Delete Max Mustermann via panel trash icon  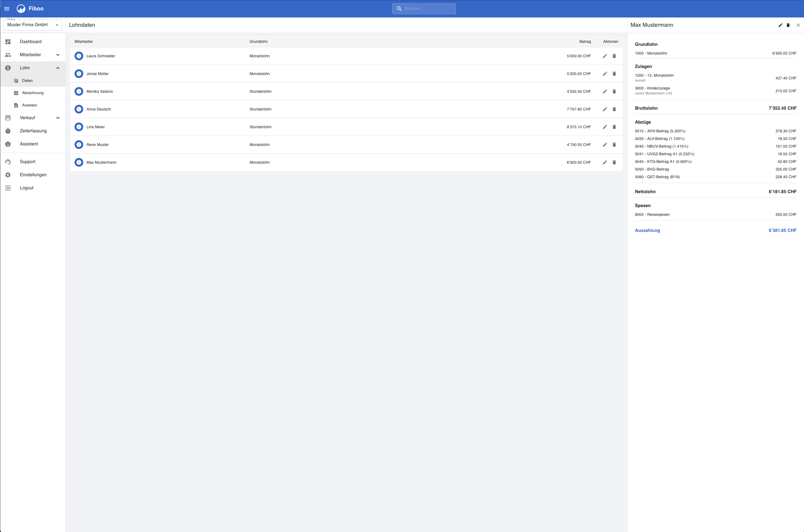[x=788, y=25]
